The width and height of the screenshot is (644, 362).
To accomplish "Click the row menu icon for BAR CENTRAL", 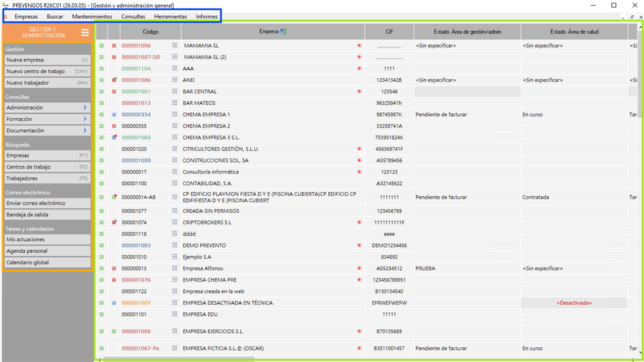I will [x=174, y=91].
